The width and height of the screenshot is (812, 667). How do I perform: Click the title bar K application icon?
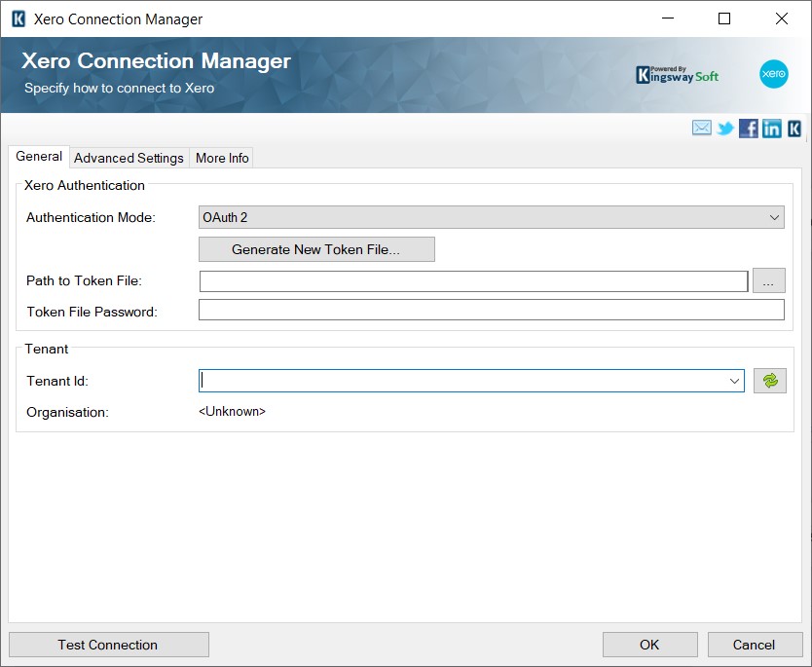point(18,19)
